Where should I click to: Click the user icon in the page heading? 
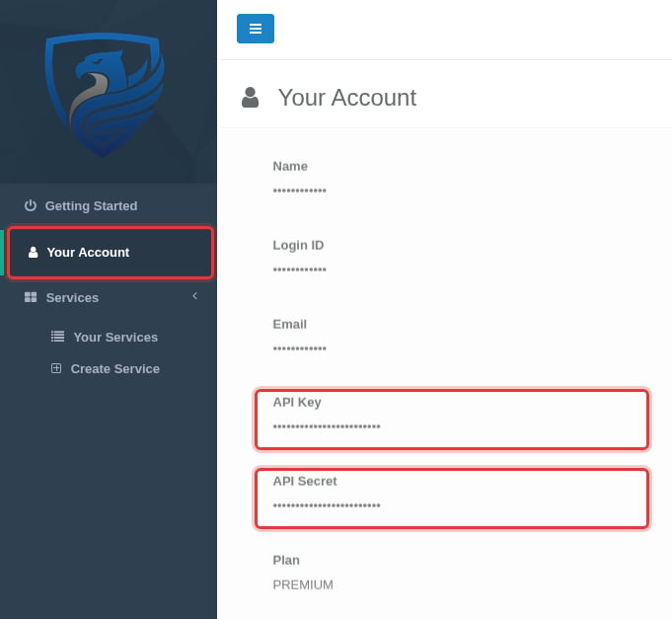point(251,98)
